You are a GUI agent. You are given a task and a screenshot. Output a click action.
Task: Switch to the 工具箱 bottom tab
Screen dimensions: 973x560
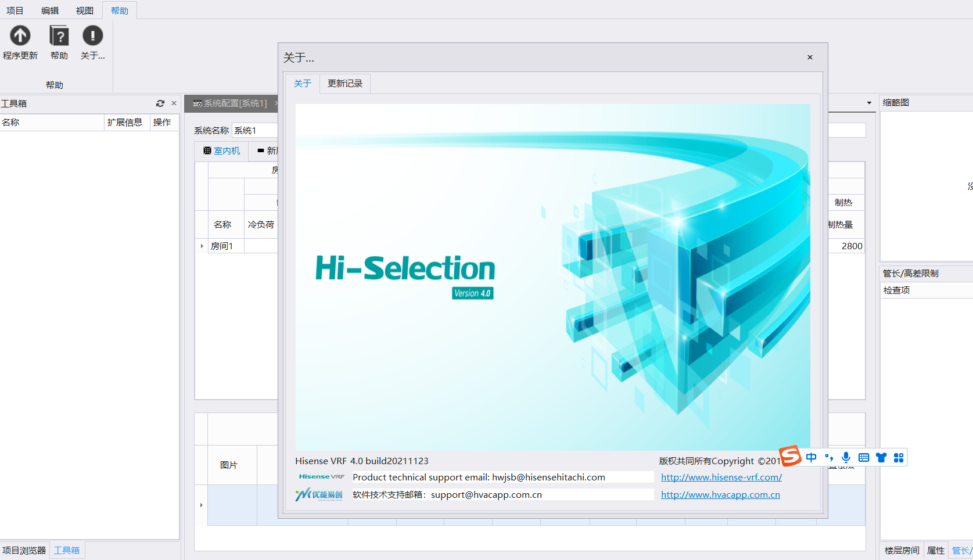67,550
